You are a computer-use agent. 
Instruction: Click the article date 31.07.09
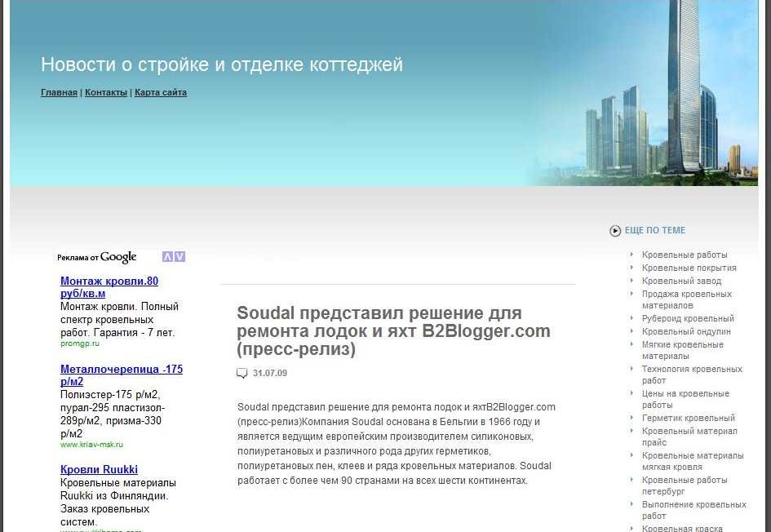270,373
